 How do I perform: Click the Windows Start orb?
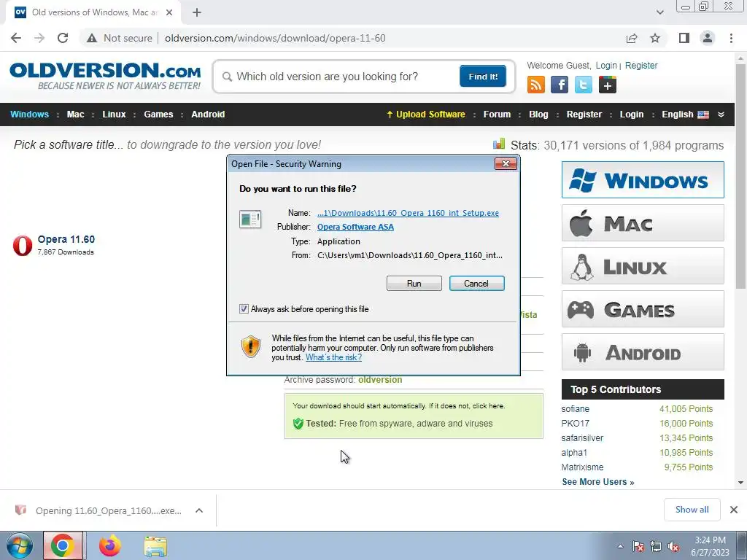coord(19,545)
